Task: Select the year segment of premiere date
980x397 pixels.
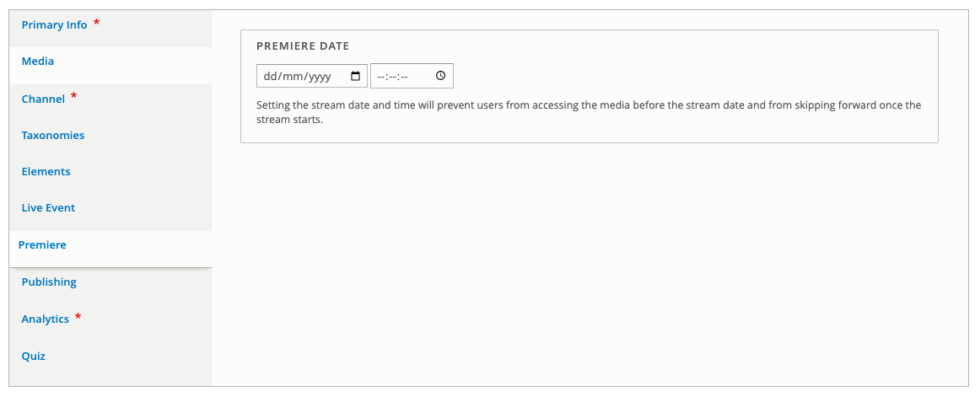Action: [319, 76]
